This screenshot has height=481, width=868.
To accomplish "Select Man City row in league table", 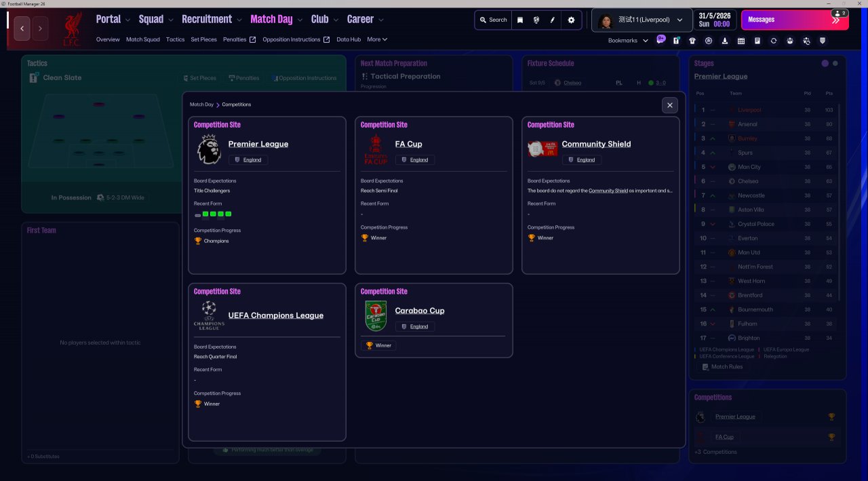I will tap(764, 167).
